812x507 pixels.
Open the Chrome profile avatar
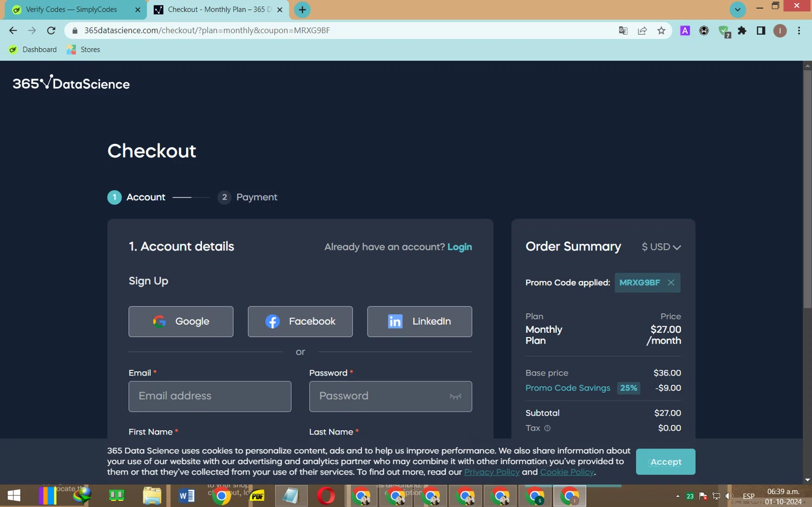tap(780, 30)
